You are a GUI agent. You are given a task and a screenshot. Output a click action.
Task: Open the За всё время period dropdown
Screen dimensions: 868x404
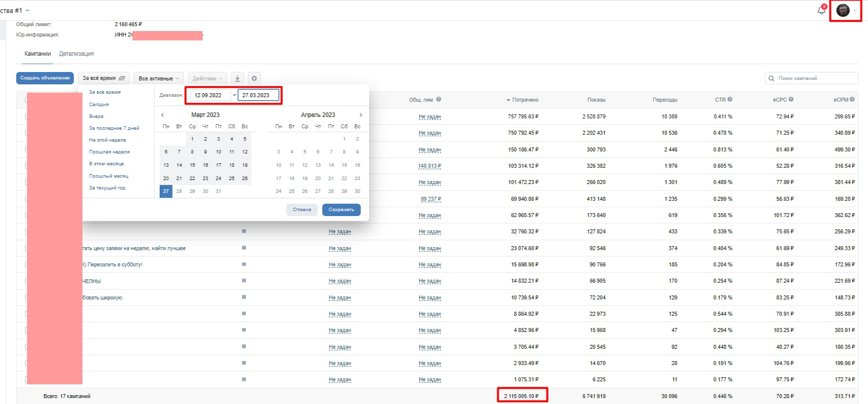pos(104,78)
